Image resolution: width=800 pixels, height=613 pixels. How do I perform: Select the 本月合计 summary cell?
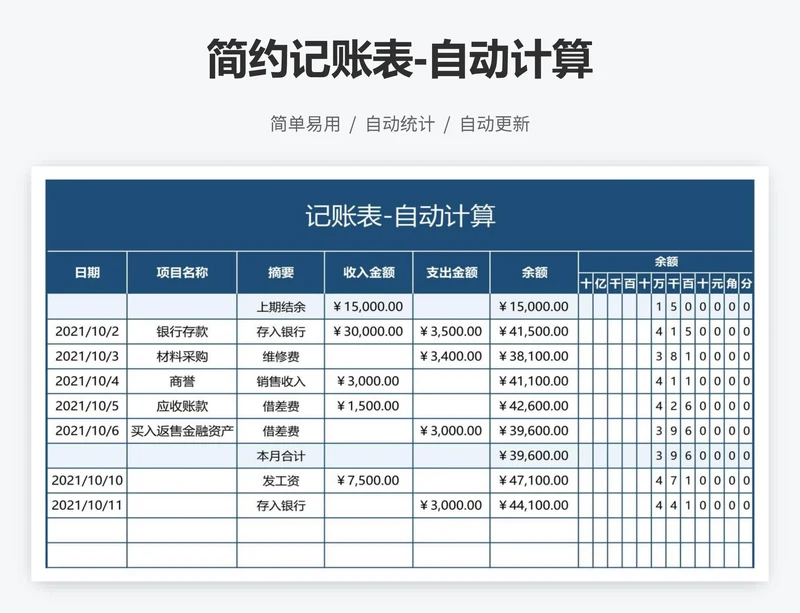[x=281, y=456]
